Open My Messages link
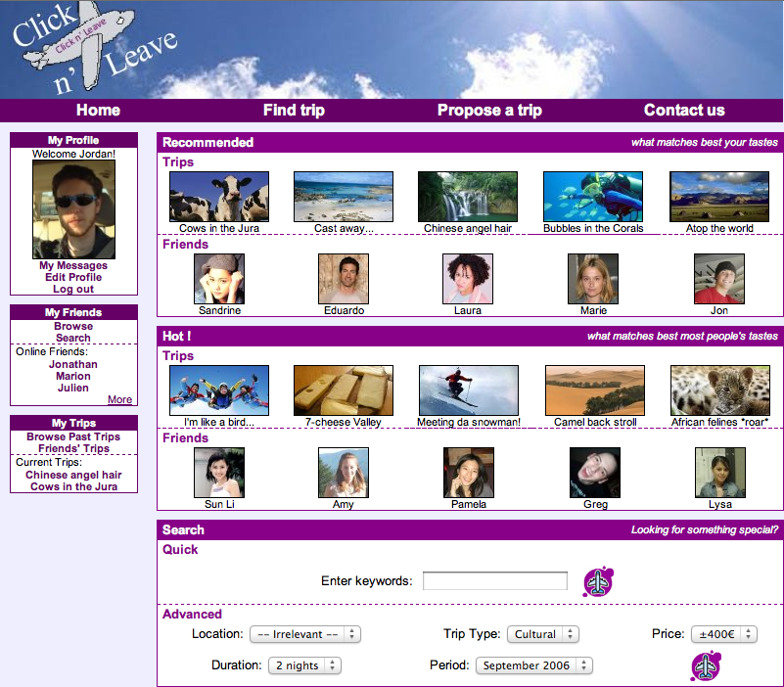Screen dimensions: 784x687 [x=73, y=265]
